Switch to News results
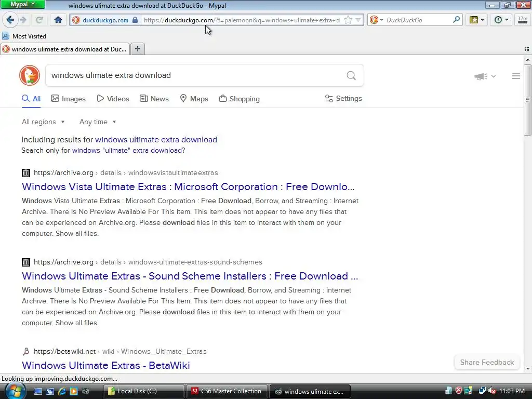This screenshot has width=532, height=399. 154,99
